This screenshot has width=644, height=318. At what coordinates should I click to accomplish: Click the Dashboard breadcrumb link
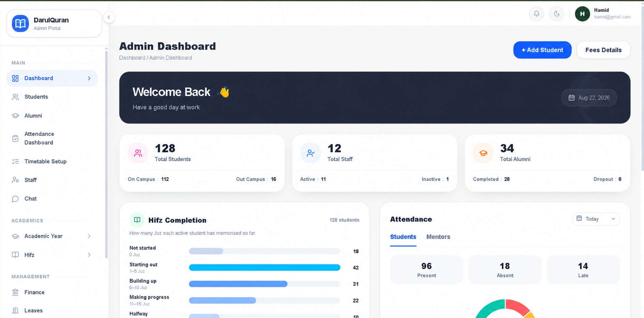click(x=132, y=58)
